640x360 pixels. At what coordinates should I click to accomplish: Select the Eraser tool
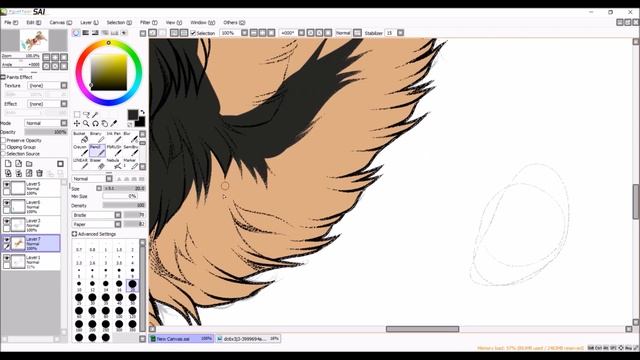coord(98,164)
